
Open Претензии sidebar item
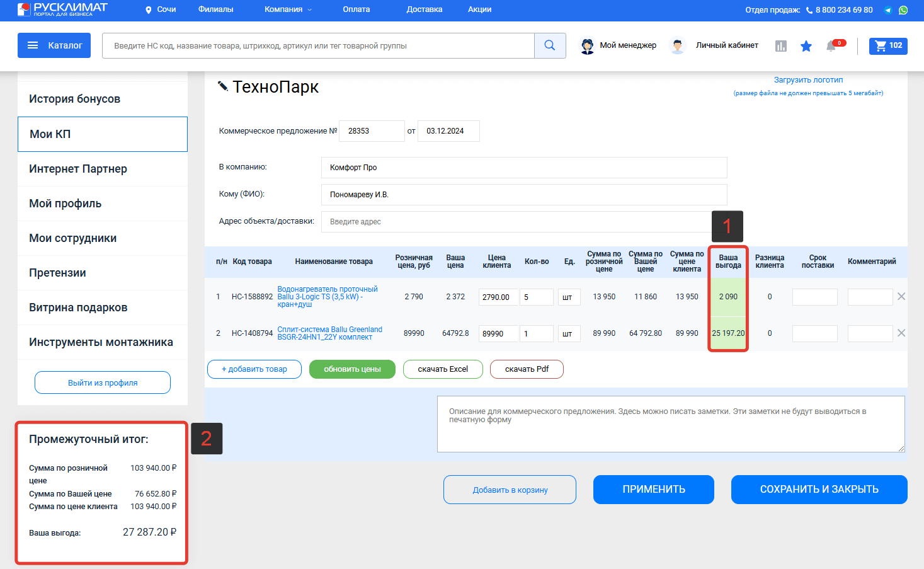click(x=103, y=273)
